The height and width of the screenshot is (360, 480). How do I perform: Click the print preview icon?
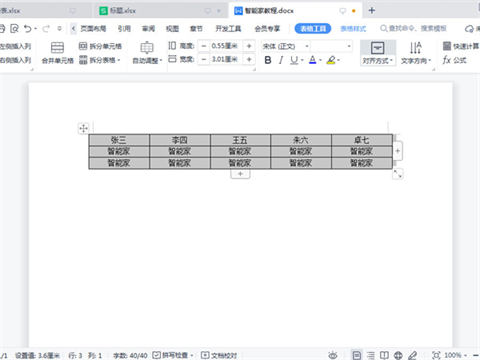[14, 29]
